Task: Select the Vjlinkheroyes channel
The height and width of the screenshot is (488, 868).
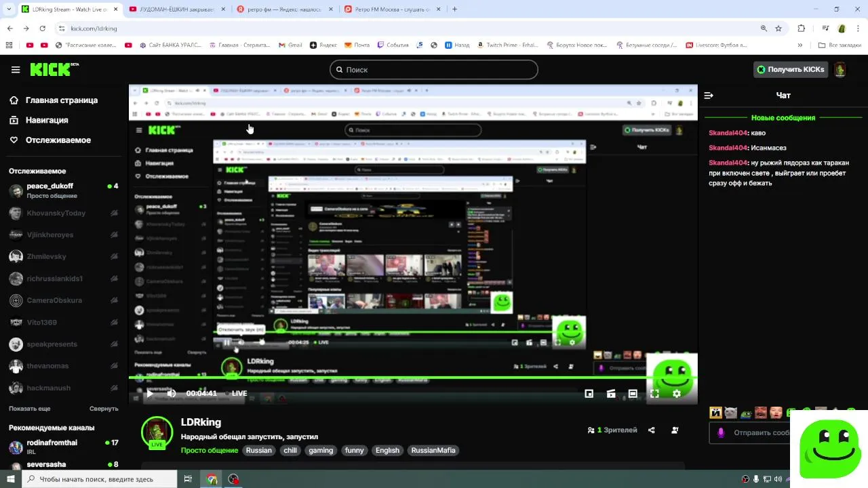Action: pyautogui.click(x=64, y=235)
